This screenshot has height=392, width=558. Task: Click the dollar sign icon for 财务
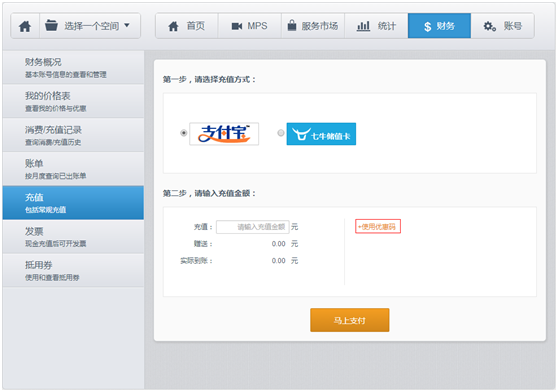pyautogui.click(x=428, y=26)
